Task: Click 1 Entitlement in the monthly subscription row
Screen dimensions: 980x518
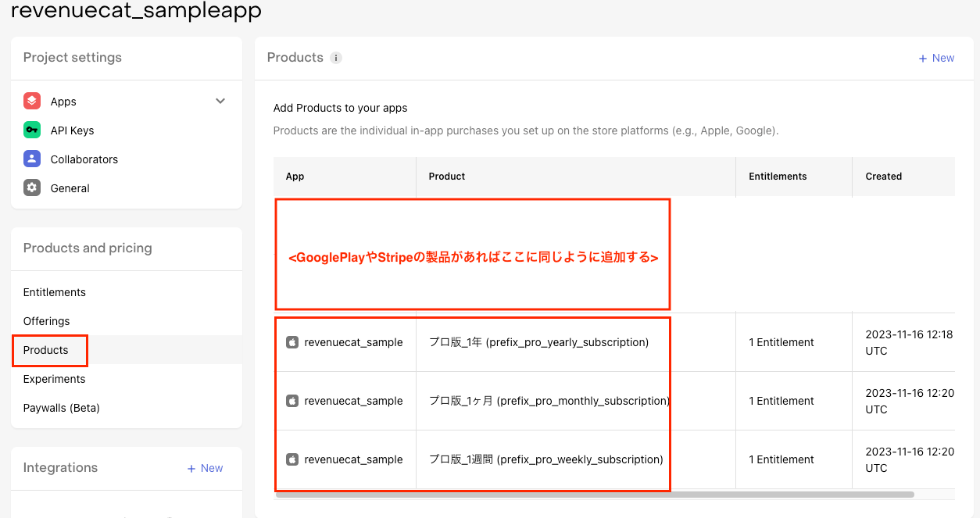Action: tap(781, 401)
